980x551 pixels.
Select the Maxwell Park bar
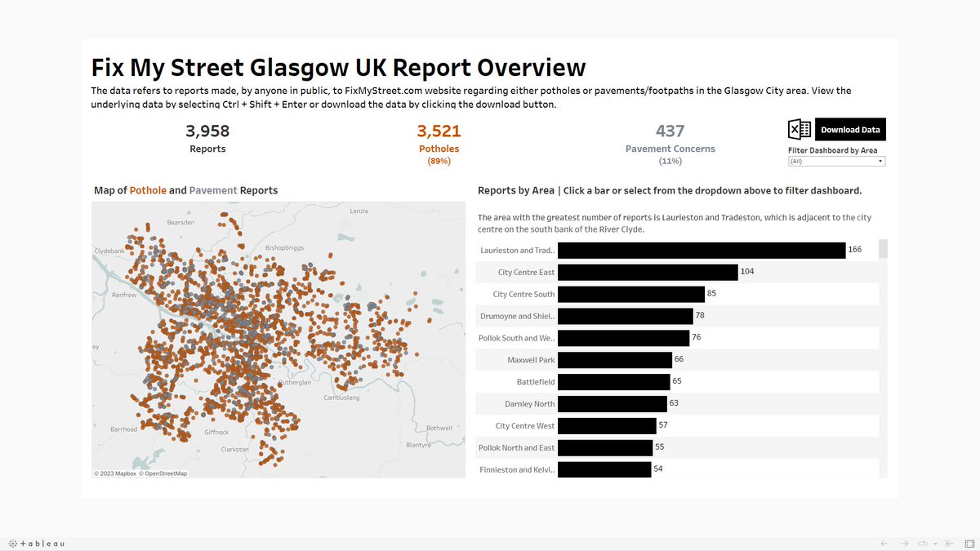click(615, 360)
